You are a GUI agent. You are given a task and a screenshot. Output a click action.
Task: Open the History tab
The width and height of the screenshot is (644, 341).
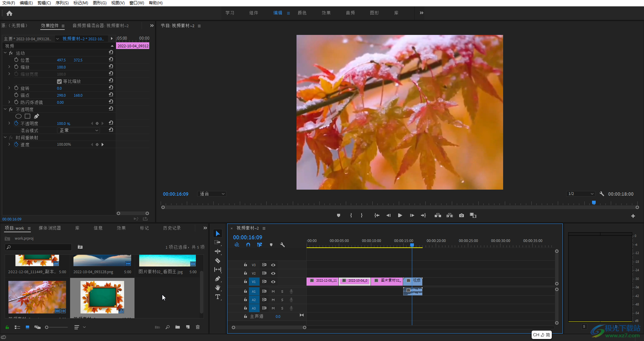[172, 228]
